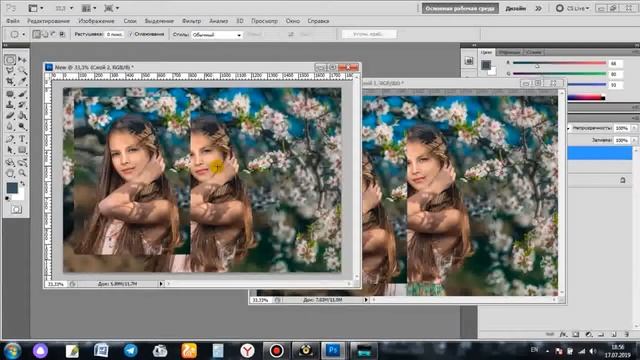This screenshot has height=360, width=640.
Task: Reset to default black and white colors
Action: [x=8, y=199]
